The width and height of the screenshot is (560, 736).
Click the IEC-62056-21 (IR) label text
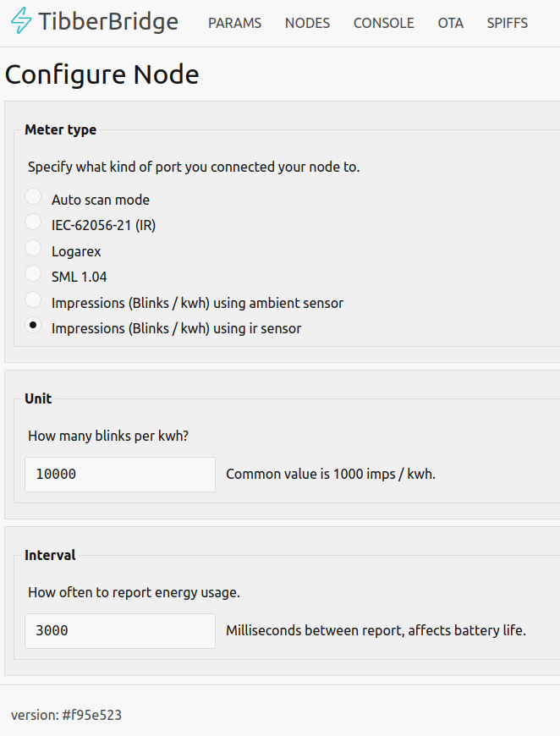point(104,226)
